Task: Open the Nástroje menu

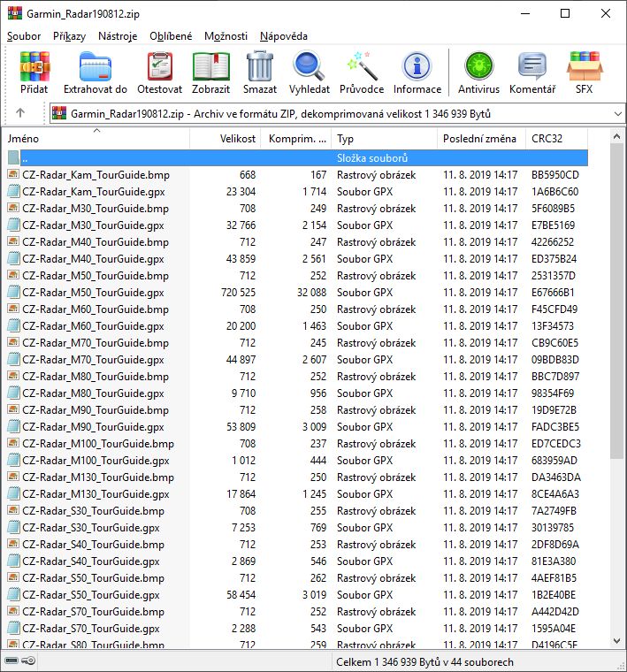Action: (118, 36)
